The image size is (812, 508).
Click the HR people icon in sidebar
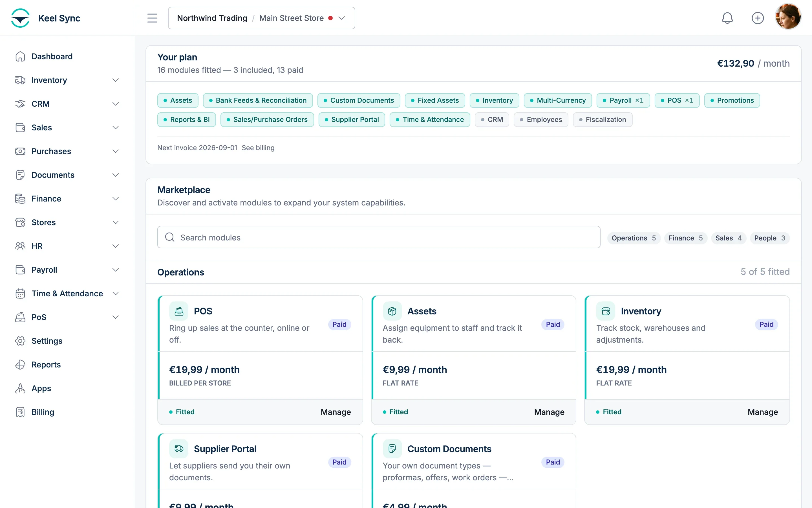(x=20, y=246)
